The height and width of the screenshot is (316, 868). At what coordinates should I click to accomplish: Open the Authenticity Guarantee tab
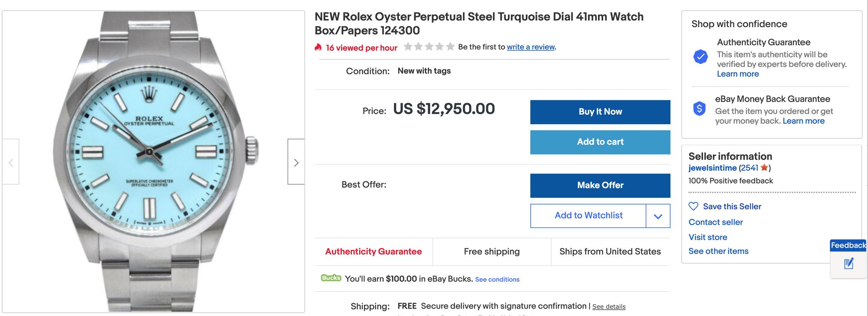point(373,252)
